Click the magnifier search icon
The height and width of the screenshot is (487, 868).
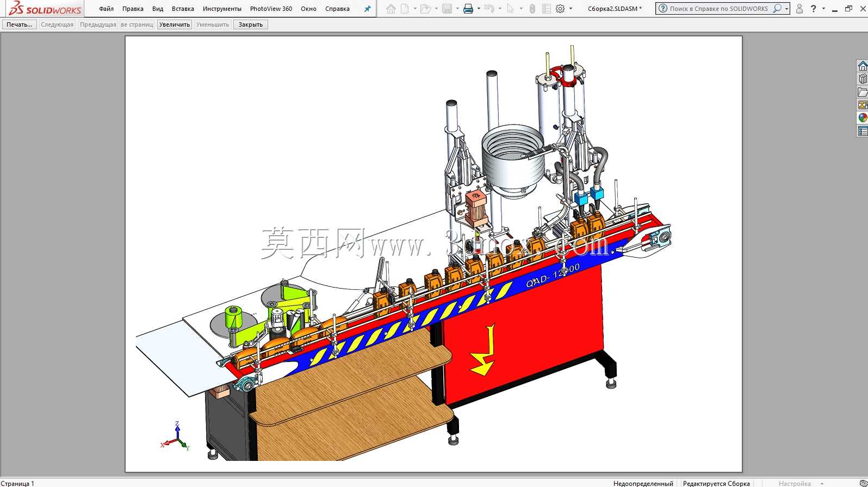pos(777,9)
